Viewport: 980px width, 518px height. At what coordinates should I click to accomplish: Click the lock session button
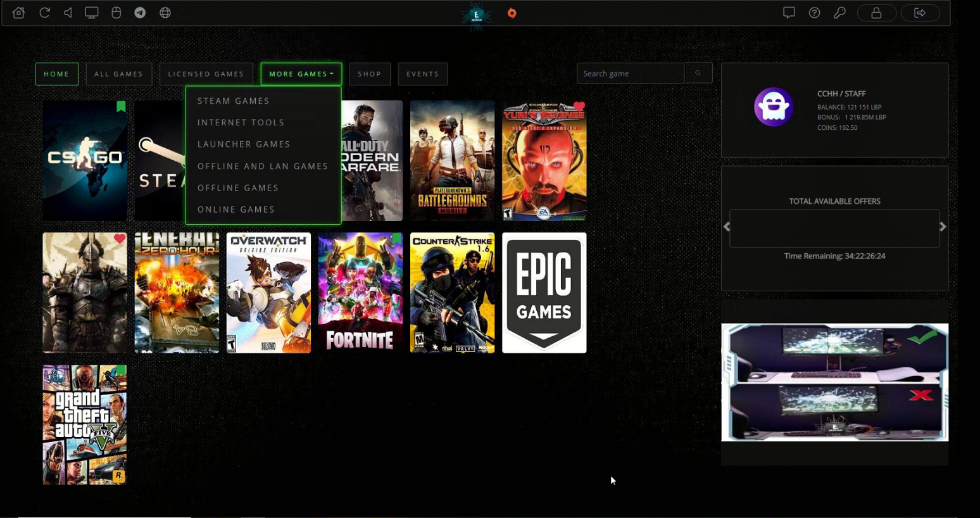point(877,13)
